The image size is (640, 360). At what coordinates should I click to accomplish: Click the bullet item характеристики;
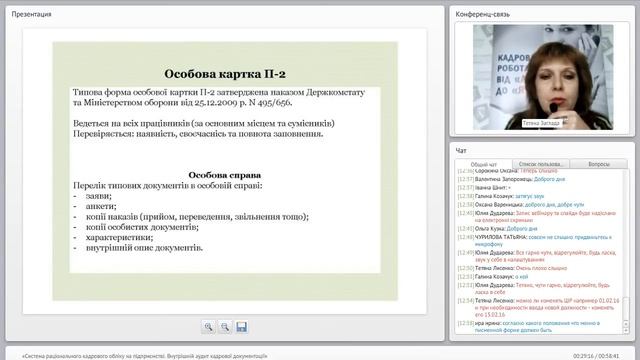click(119, 237)
